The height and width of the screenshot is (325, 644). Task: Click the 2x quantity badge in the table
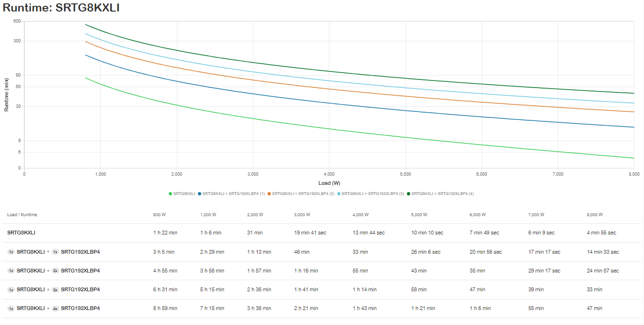pyautogui.click(x=55, y=271)
